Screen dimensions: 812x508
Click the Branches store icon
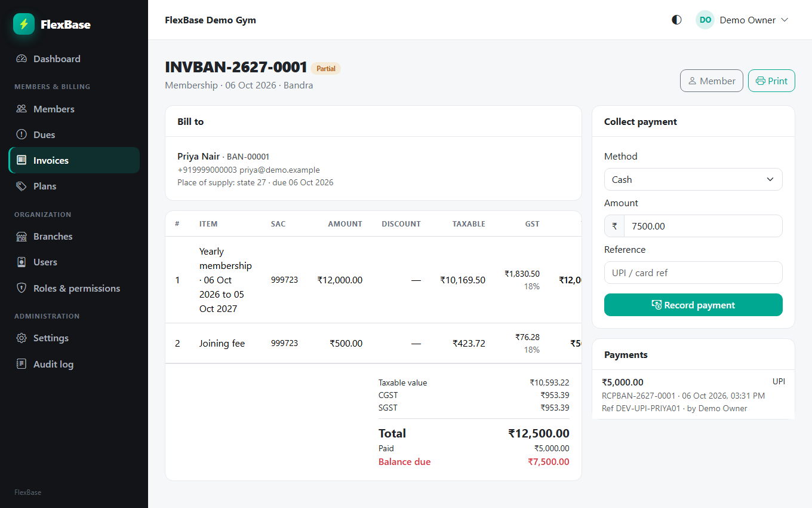click(21, 236)
